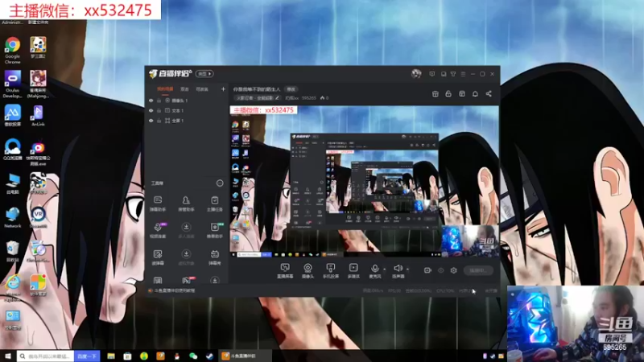Toggle the lock on 摄像头 1 source
The width and height of the screenshot is (644, 362).
159,101
